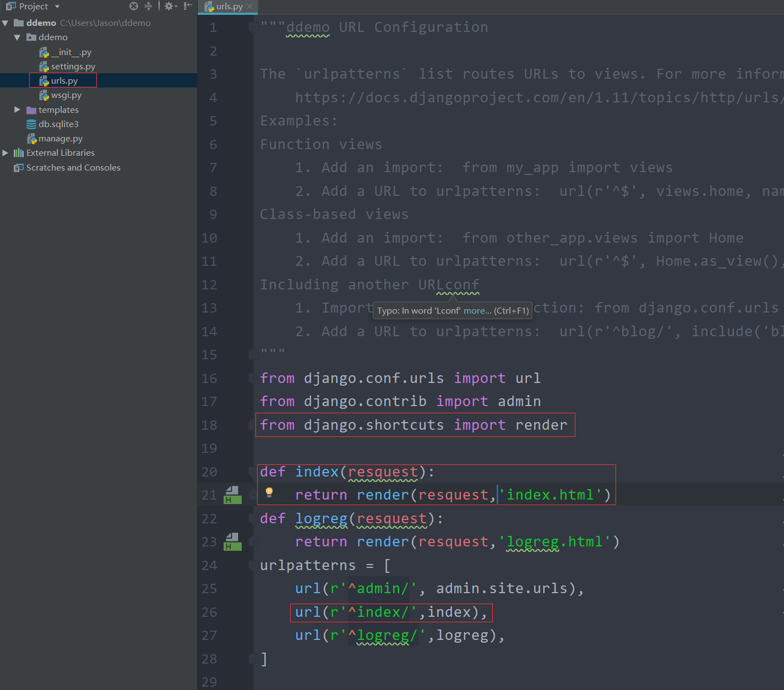
Task: Click the r'^logreg/' pattern on line 27
Action: pyautogui.click(x=378, y=636)
